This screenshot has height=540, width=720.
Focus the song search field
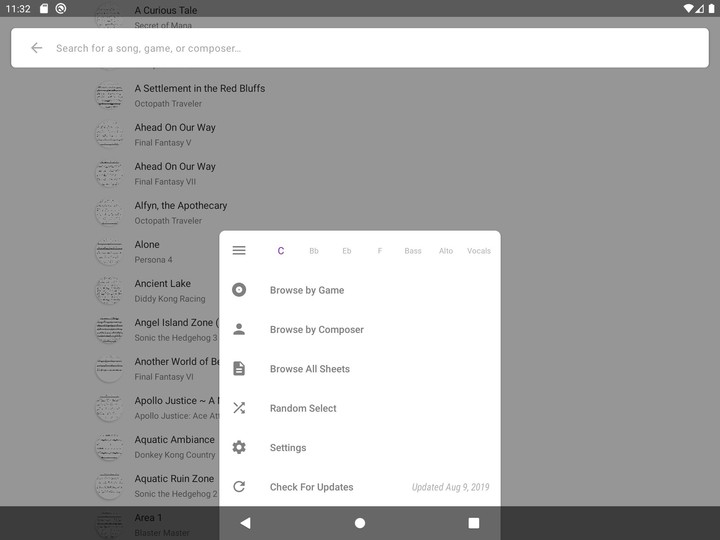click(x=360, y=48)
